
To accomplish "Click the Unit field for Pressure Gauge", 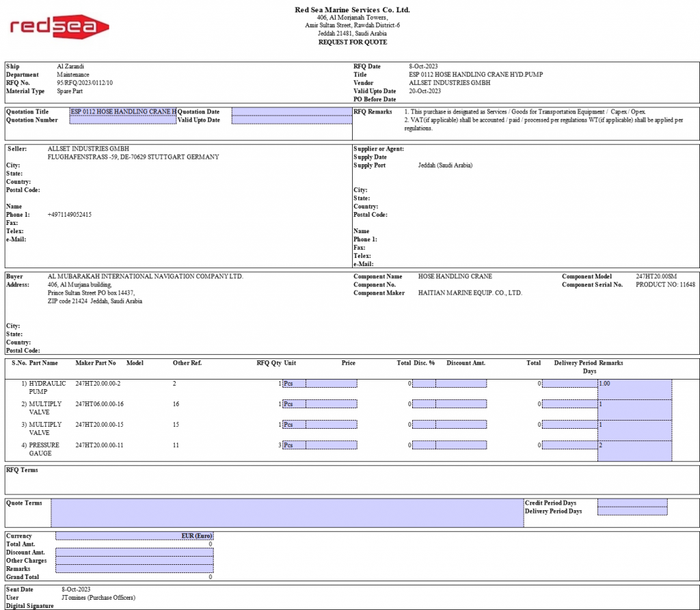I will click(294, 445).
